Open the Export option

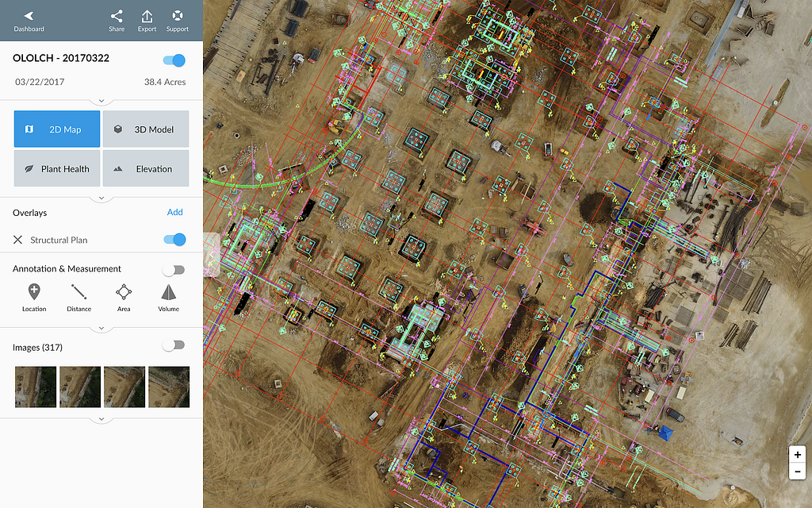pyautogui.click(x=147, y=21)
